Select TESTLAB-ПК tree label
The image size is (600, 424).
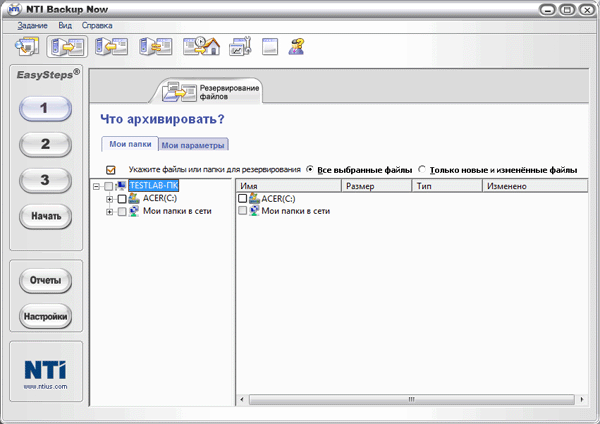coord(153,186)
